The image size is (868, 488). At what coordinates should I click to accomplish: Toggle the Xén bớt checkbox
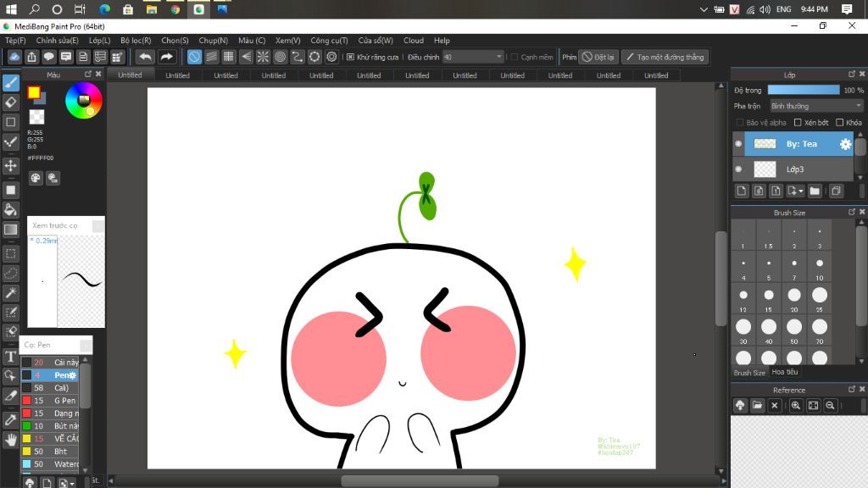click(798, 122)
